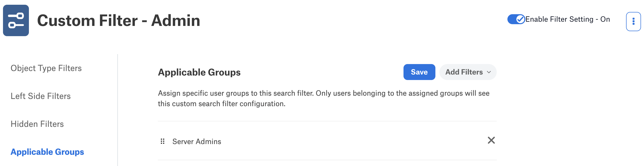Click the chevron on Add Filters

click(489, 73)
